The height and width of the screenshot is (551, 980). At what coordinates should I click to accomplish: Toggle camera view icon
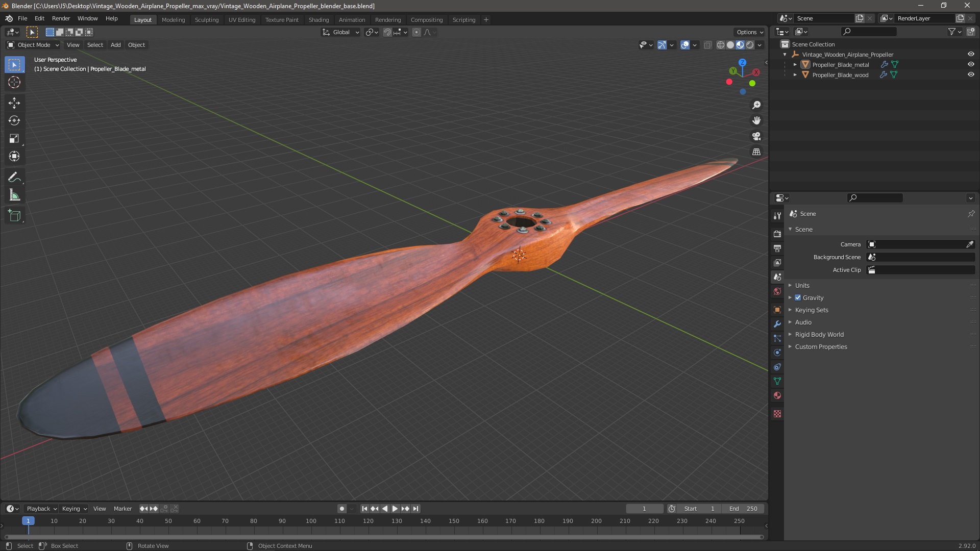756,136
